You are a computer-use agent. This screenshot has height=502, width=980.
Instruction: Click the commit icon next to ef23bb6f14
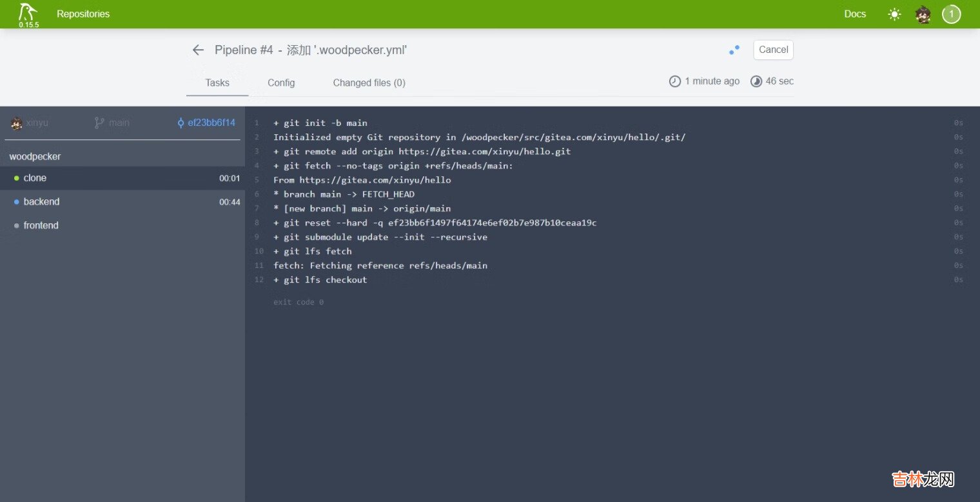(x=181, y=123)
